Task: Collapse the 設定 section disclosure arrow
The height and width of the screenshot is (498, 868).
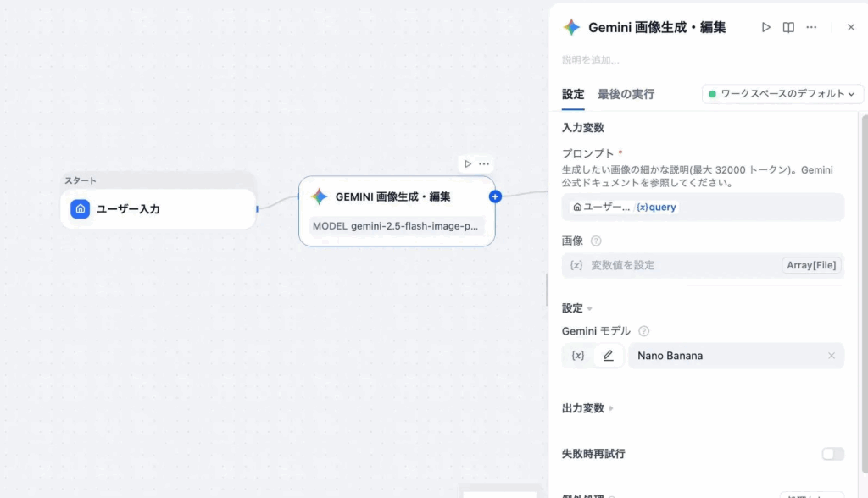Action: (590, 308)
